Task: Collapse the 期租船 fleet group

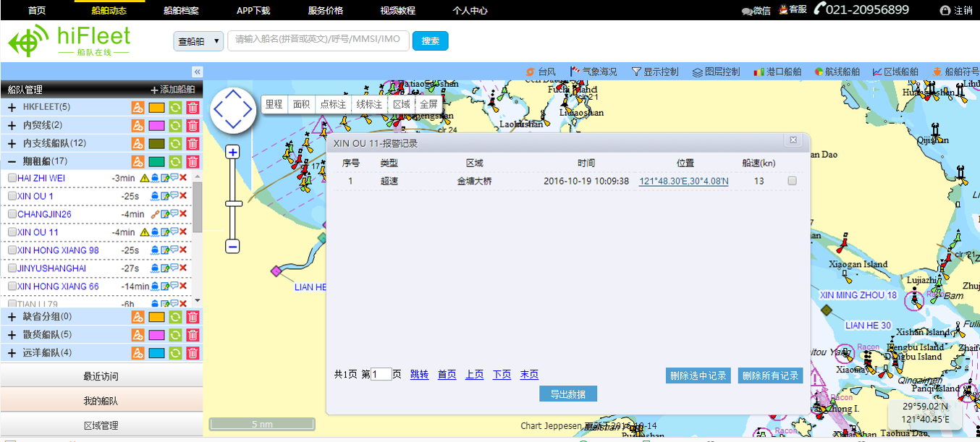Action: coord(12,161)
